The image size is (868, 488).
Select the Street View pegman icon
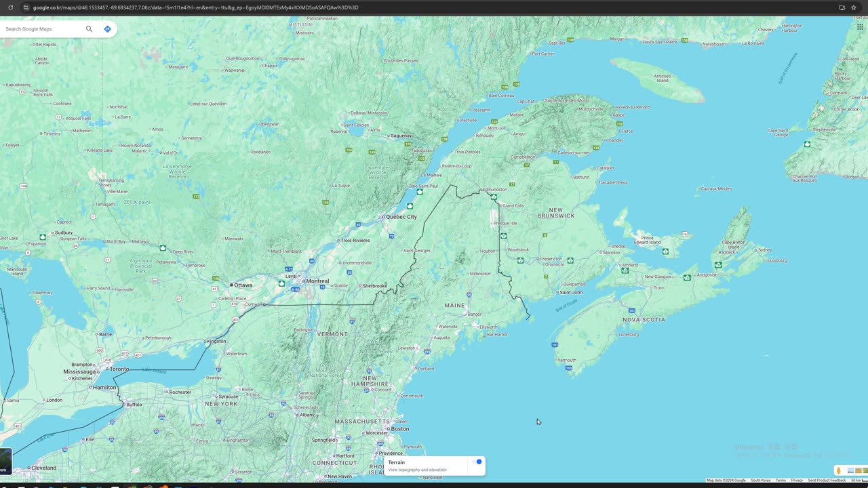pos(838,470)
